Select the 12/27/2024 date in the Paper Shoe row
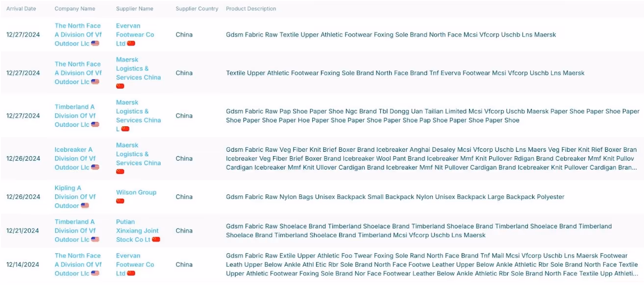 (x=23, y=116)
